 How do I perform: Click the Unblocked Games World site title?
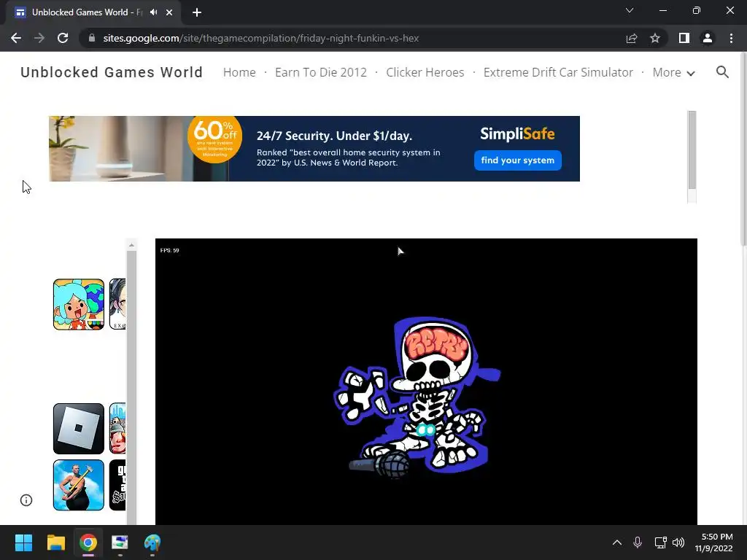112,72
